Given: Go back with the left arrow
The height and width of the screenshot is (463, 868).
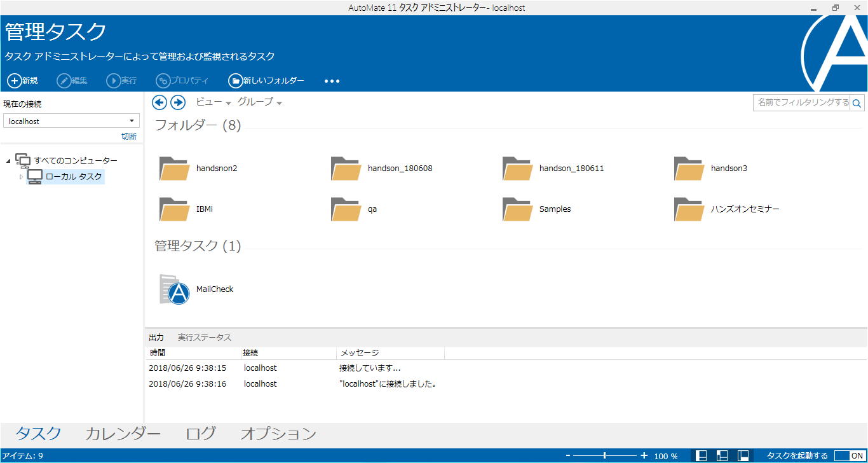Looking at the screenshot, I should click(x=159, y=102).
